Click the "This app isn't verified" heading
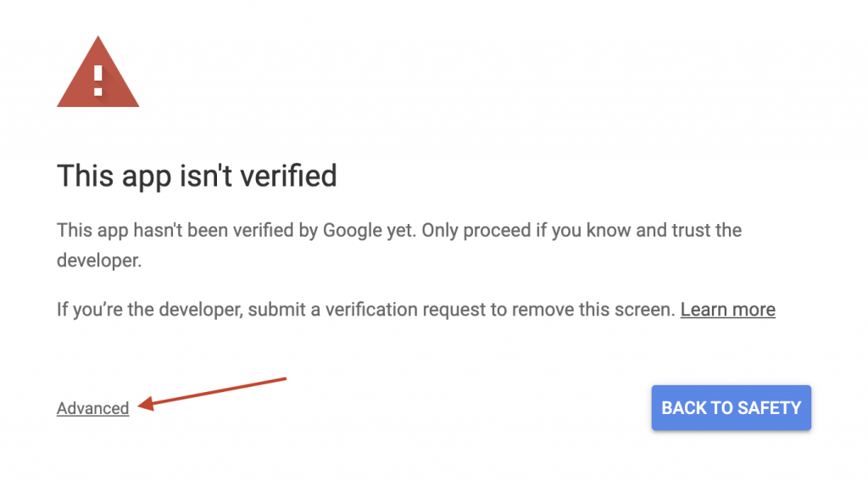The height and width of the screenshot is (487, 868). [197, 176]
